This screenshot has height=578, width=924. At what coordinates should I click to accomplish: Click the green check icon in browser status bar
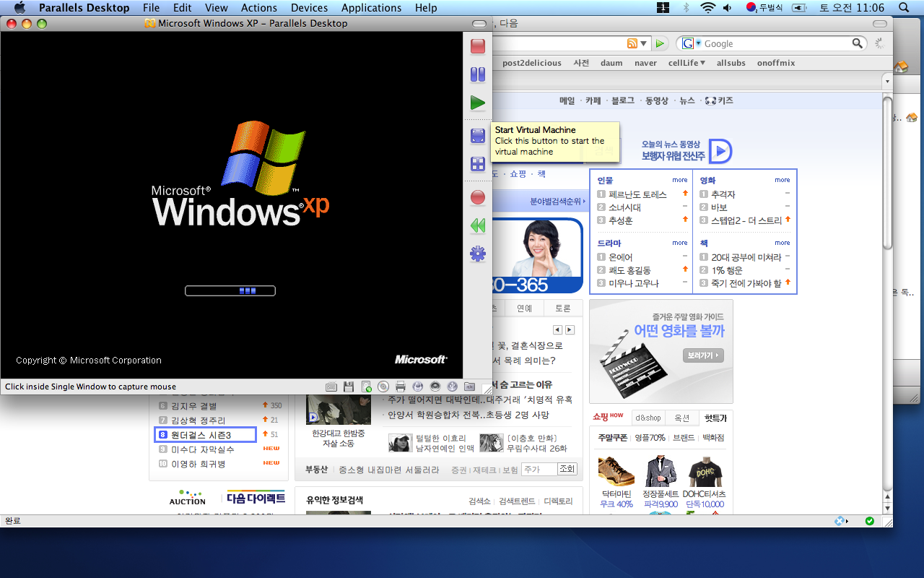click(x=870, y=520)
